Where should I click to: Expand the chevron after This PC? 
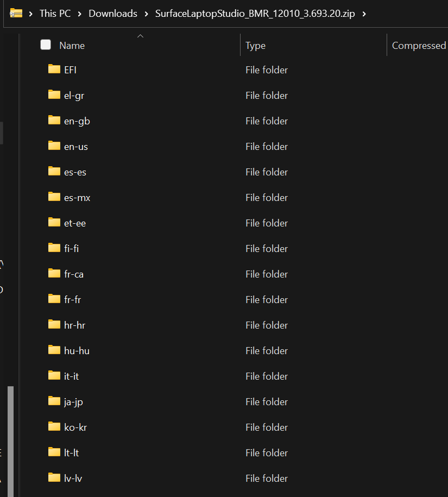point(79,14)
